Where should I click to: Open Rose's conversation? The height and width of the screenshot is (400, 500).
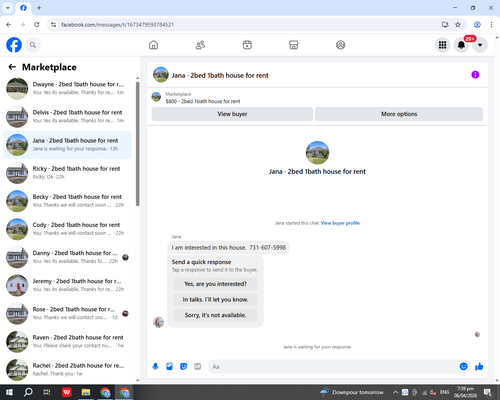[67, 313]
